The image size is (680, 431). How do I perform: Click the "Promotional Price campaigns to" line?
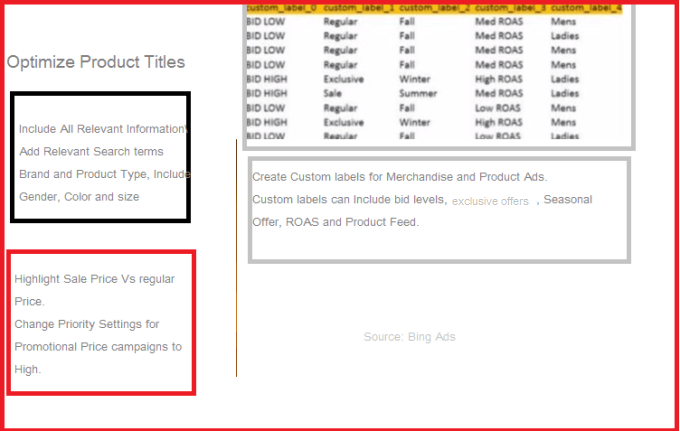coord(98,347)
